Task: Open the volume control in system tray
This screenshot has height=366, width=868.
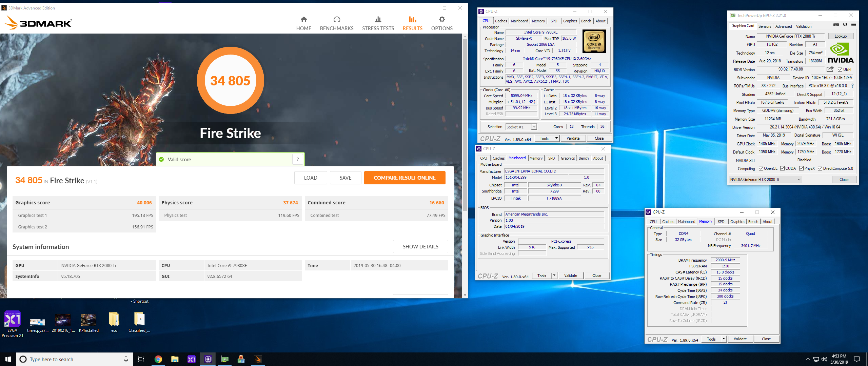Action: point(824,359)
